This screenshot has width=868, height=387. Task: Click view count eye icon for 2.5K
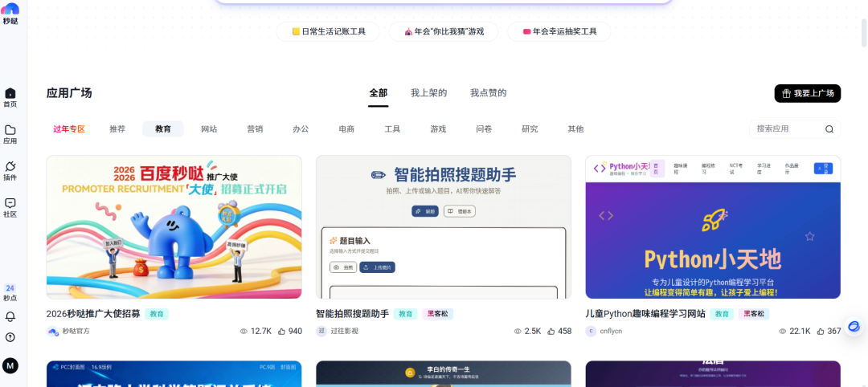pos(518,331)
